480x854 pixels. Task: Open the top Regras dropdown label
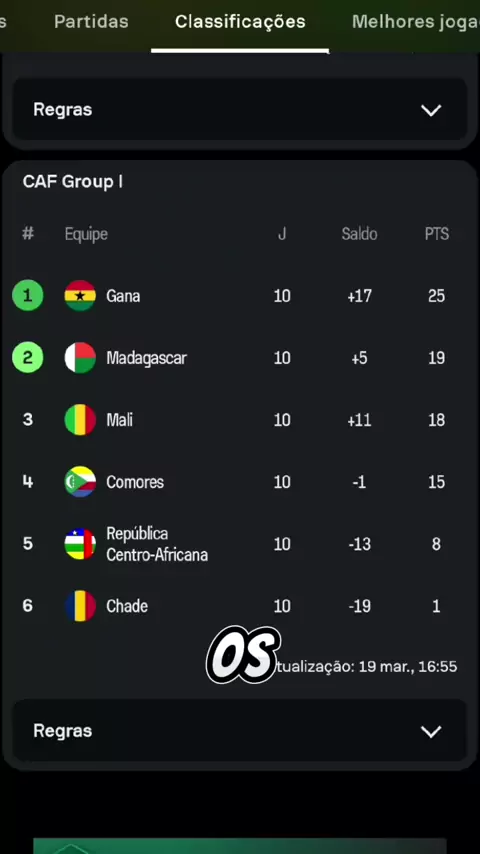coord(63,110)
